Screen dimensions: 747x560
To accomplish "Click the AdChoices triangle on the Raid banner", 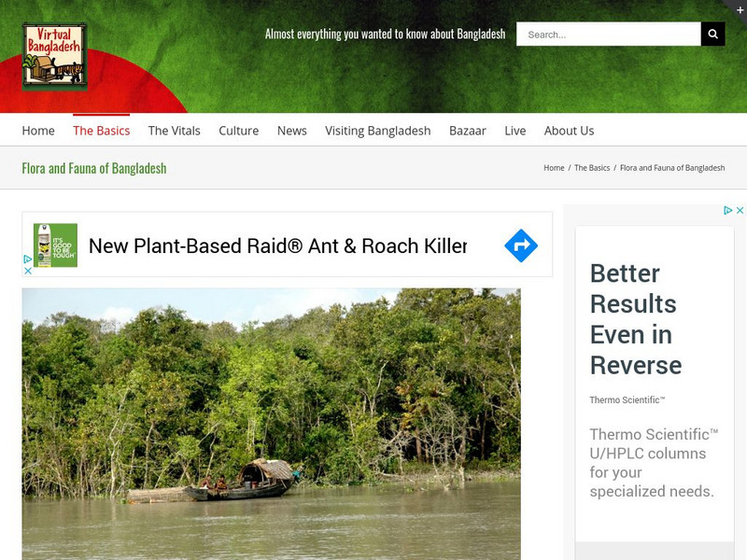I will [28, 259].
